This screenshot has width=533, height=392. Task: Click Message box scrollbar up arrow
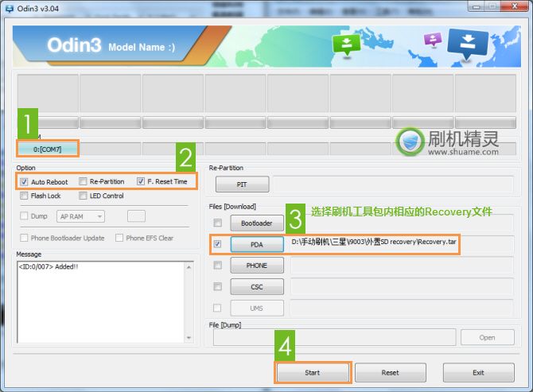[x=189, y=267]
